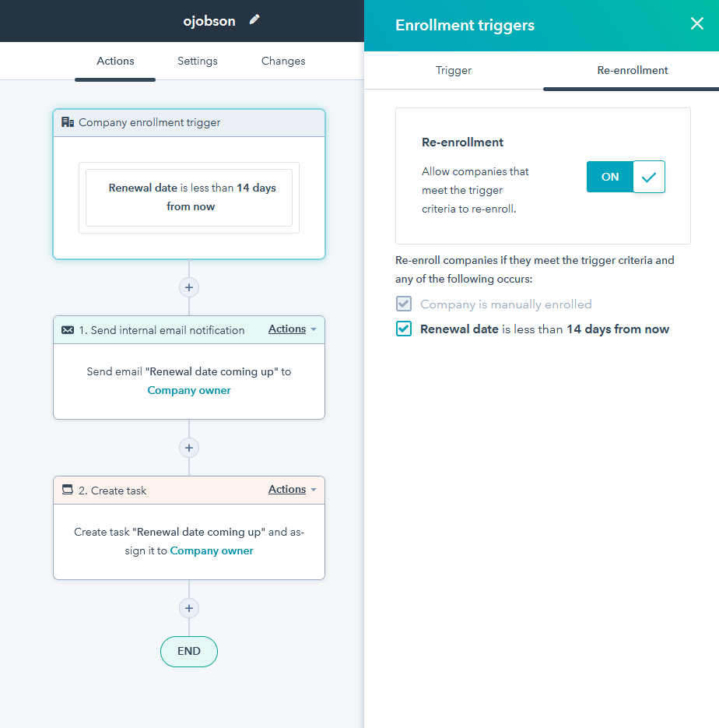Image resolution: width=719 pixels, height=728 pixels.
Task: Click the company icon on the enrollment trigger card
Action: pyautogui.click(x=66, y=122)
